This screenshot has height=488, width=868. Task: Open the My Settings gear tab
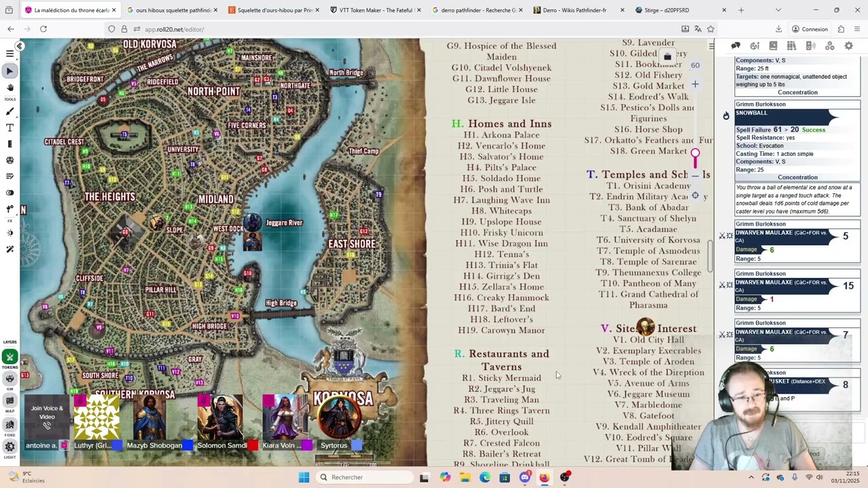[848, 45]
